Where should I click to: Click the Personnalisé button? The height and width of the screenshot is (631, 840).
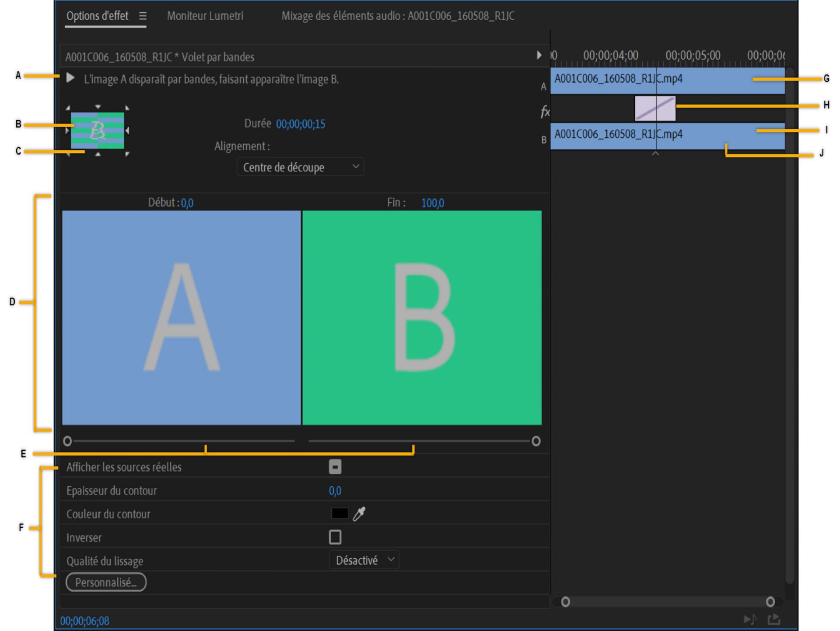click(105, 582)
